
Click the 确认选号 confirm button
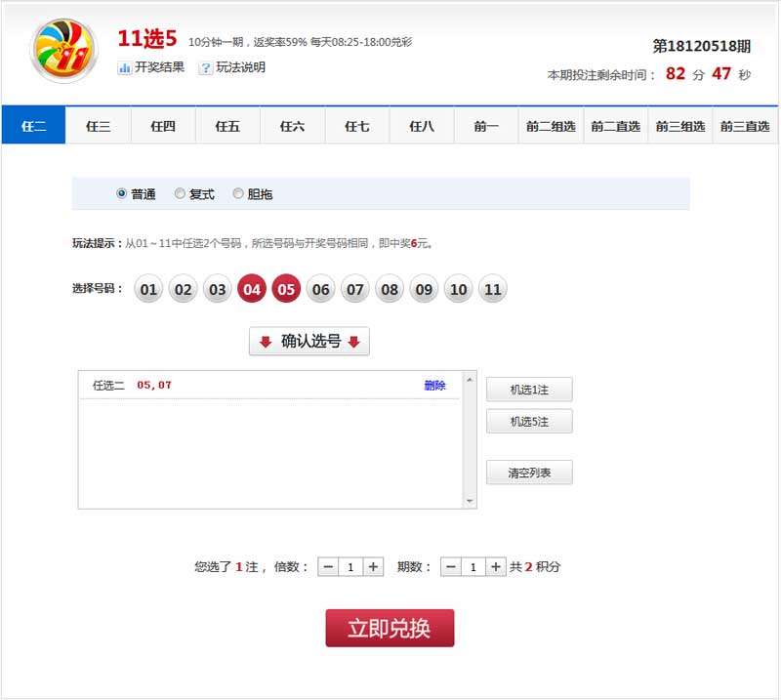[309, 342]
